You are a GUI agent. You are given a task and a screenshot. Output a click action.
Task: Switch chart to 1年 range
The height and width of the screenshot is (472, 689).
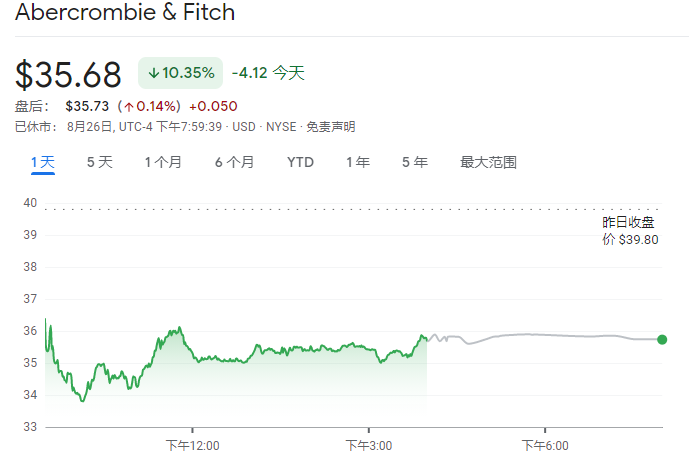click(358, 162)
